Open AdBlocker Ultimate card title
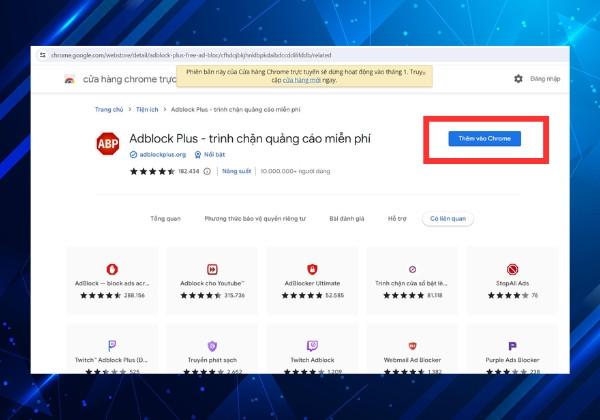 (312, 283)
